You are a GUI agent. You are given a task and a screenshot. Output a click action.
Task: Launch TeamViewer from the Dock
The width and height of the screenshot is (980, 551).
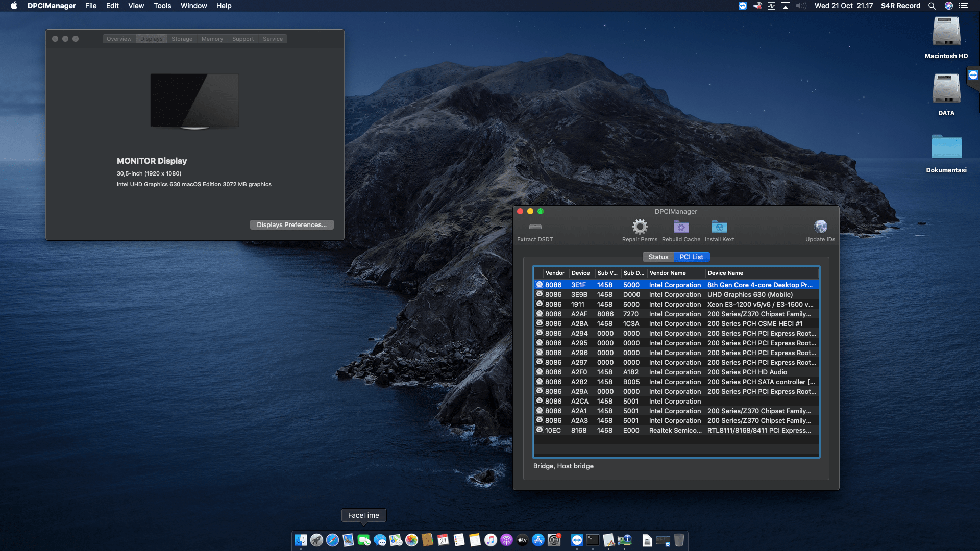[577, 540]
